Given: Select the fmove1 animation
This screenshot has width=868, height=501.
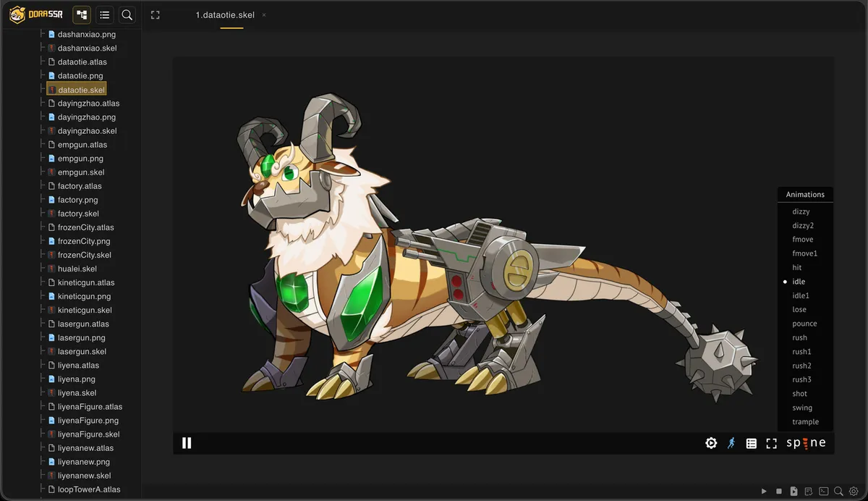Looking at the screenshot, I should [x=805, y=253].
